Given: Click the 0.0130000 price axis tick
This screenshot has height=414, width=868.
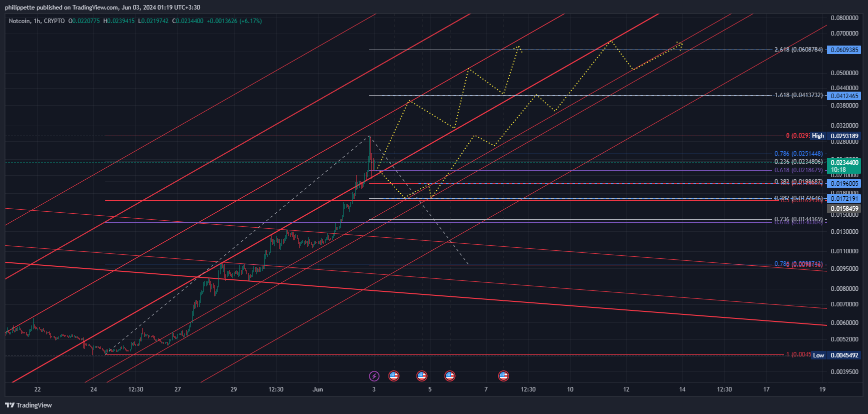Looking at the screenshot, I should 844,232.
